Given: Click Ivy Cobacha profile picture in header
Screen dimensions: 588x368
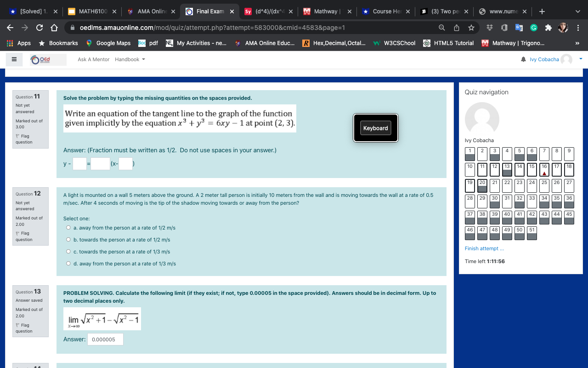Looking at the screenshot, I should point(567,59).
